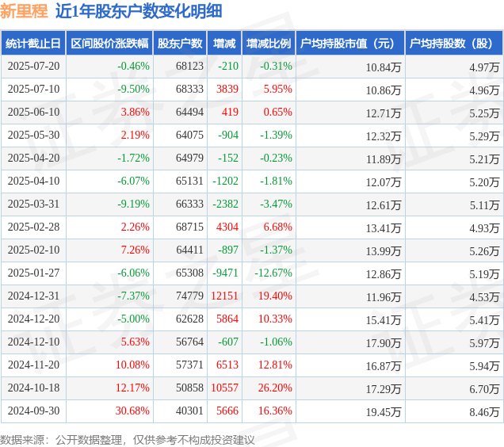Select the date cell 2024-11-20
The image size is (504, 447).
coord(34,365)
